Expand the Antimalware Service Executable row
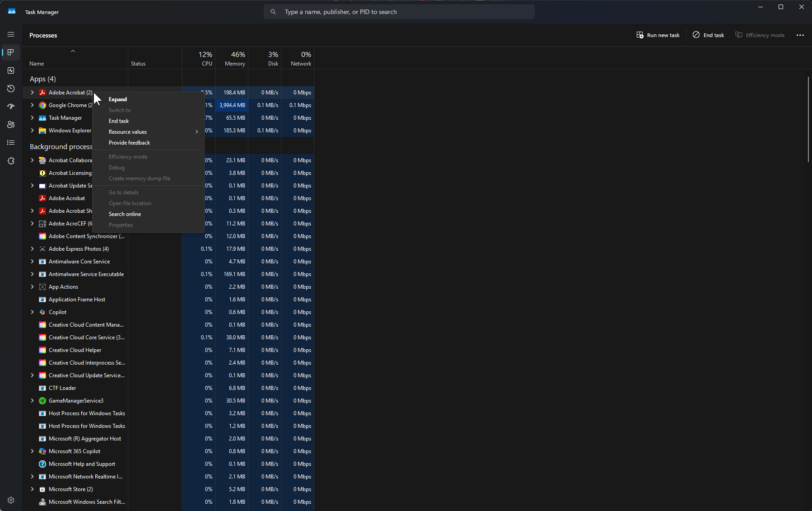Image resolution: width=812 pixels, height=511 pixels. point(32,274)
